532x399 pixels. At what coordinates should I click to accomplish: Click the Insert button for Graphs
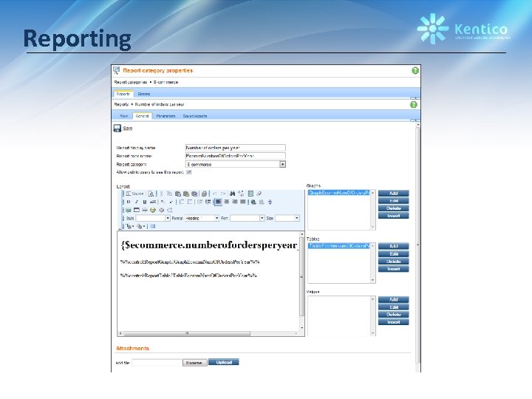click(x=394, y=216)
